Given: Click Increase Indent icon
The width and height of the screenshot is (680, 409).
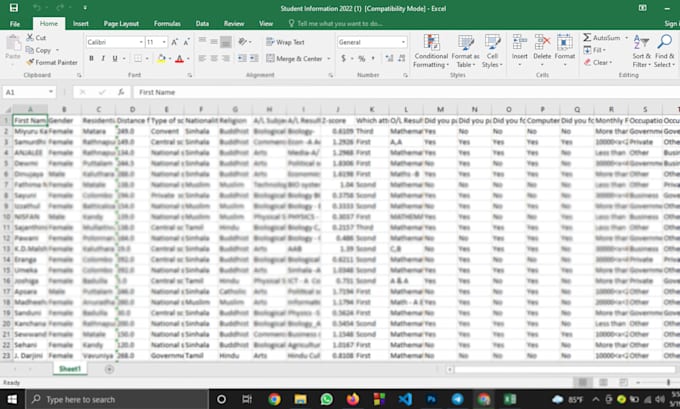Looking at the screenshot, I should [254, 59].
